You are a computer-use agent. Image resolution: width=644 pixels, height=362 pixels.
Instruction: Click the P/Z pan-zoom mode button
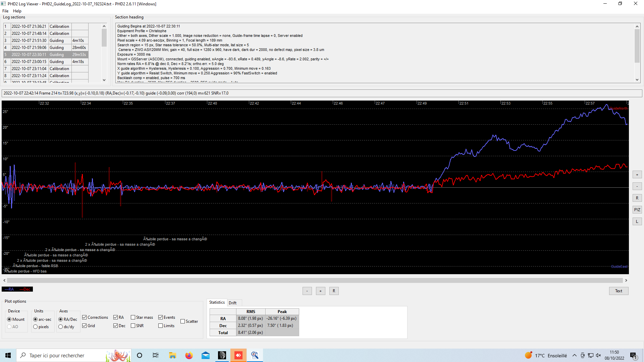(x=637, y=210)
